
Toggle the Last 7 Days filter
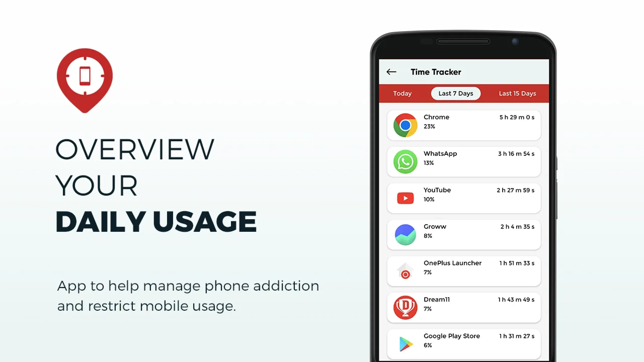456,93
